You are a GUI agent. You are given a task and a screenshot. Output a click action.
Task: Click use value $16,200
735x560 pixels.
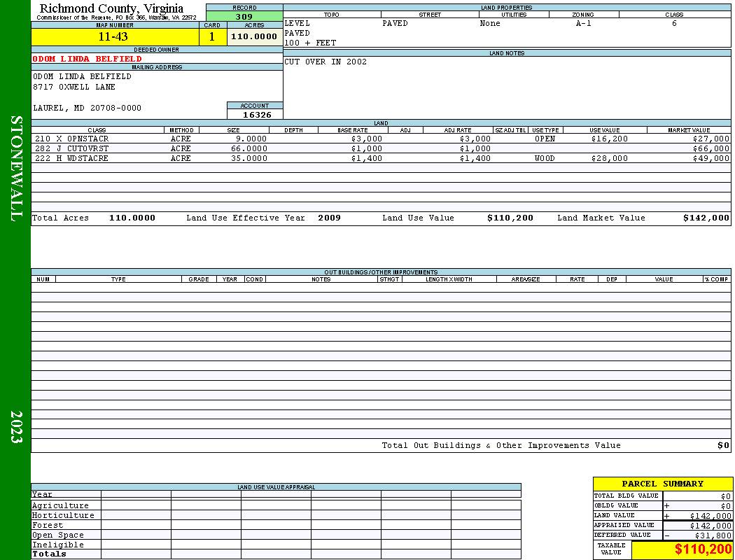click(x=610, y=139)
